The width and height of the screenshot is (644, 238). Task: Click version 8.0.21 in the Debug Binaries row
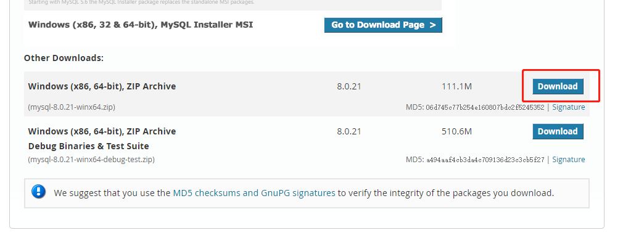tap(349, 132)
